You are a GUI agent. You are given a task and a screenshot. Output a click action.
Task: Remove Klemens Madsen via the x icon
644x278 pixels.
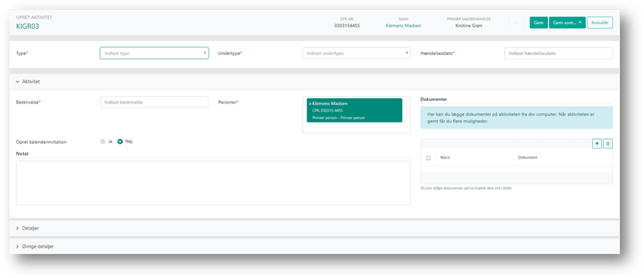tap(309, 103)
